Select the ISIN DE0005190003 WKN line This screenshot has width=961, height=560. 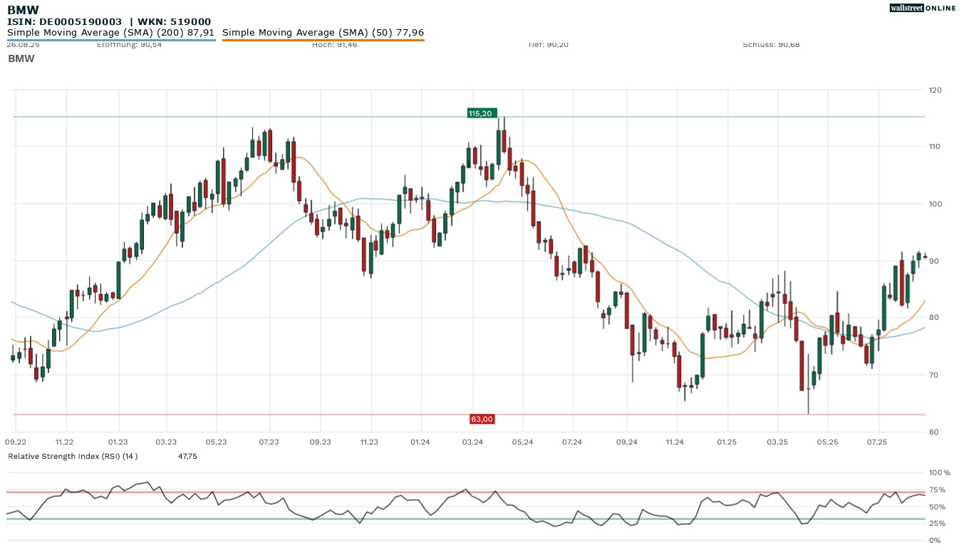(x=109, y=22)
